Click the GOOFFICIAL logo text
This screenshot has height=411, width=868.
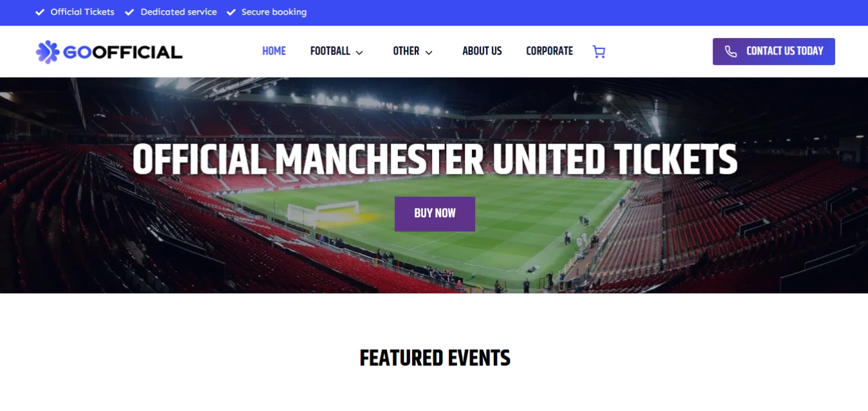(x=123, y=52)
